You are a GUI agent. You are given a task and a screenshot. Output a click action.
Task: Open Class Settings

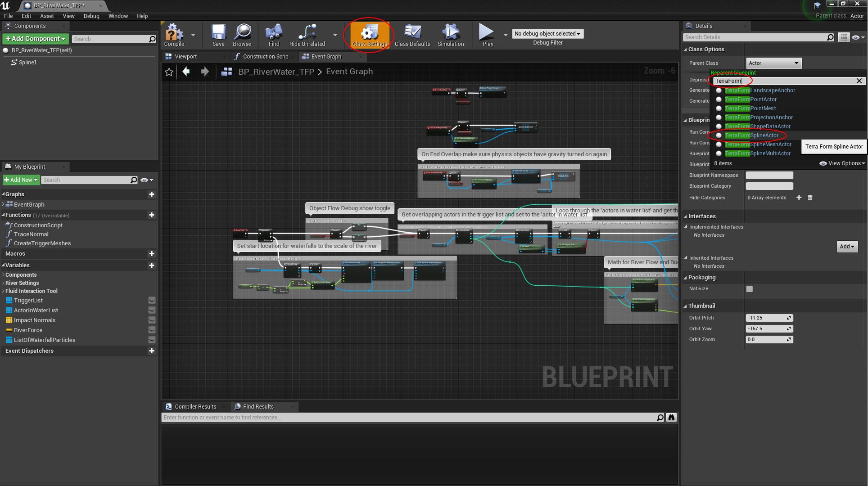click(370, 35)
